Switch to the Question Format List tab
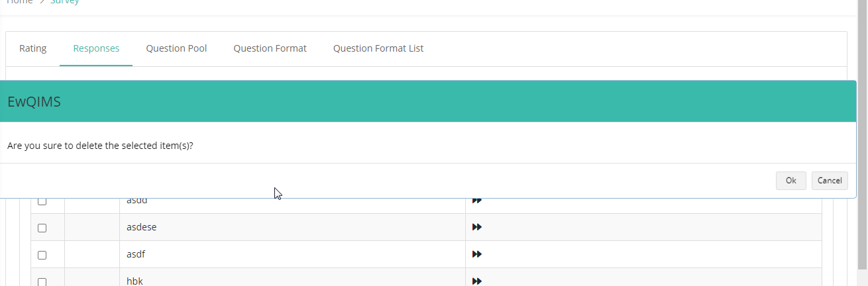 click(x=378, y=48)
